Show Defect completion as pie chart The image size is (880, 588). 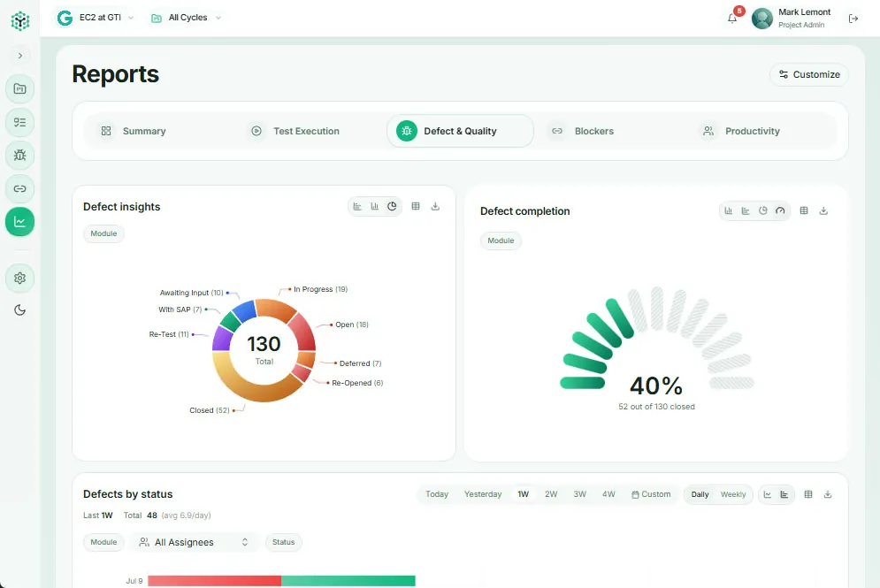(x=763, y=211)
